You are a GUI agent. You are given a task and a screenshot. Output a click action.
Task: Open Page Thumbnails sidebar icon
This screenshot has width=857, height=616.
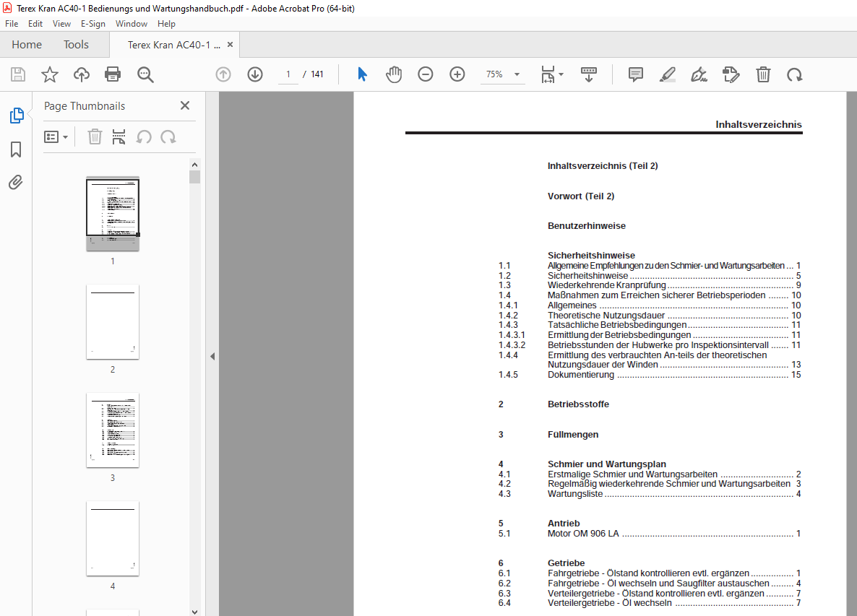click(17, 116)
